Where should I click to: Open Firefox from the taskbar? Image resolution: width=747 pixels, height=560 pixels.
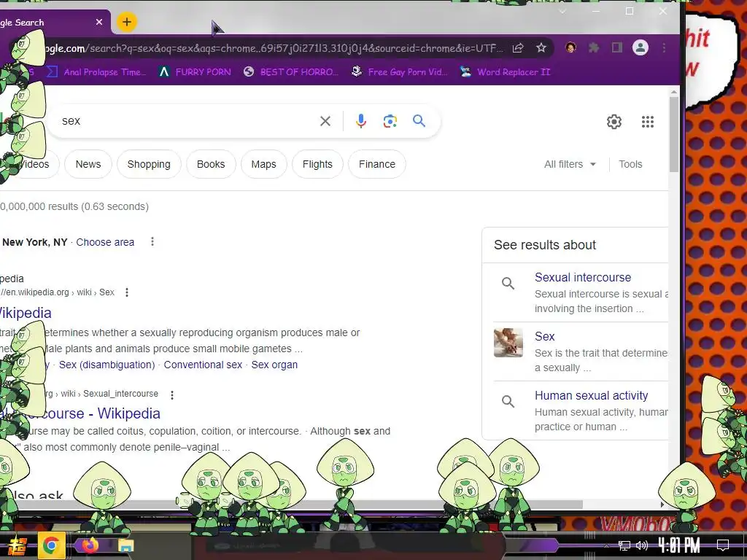pyautogui.click(x=90, y=545)
